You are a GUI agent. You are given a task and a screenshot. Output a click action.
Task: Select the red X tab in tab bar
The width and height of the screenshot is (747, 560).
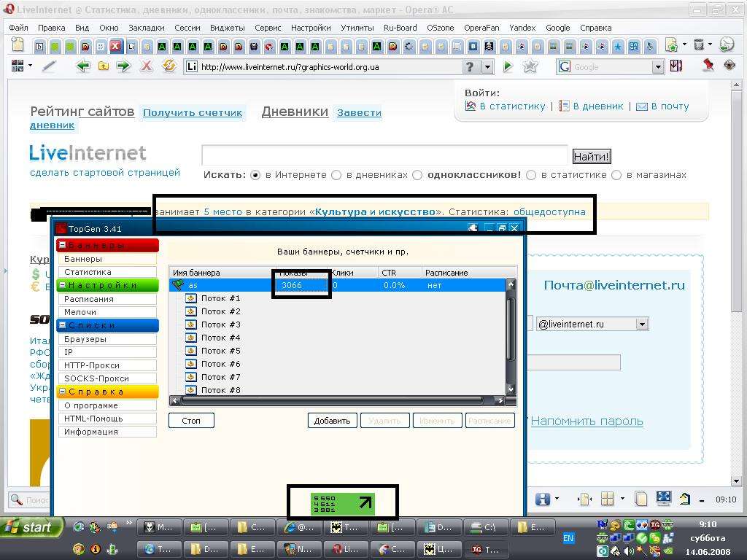click(116, 46)
